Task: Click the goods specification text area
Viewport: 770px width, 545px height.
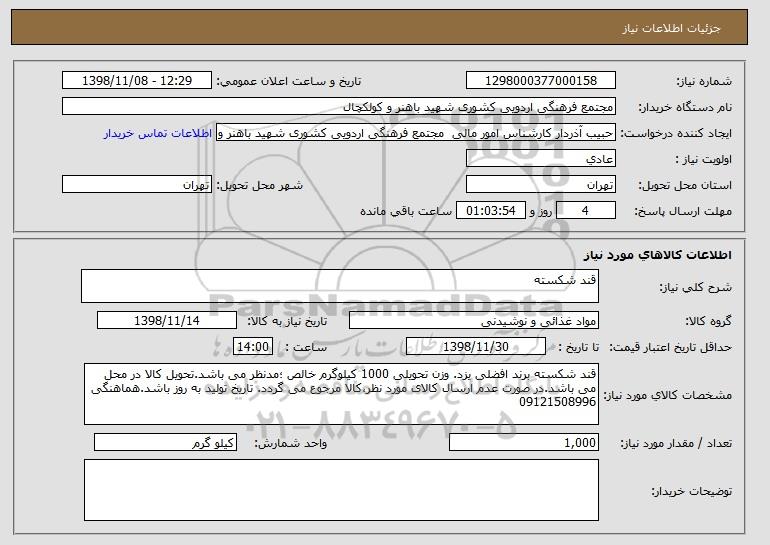Action: [x=341, y=394]
